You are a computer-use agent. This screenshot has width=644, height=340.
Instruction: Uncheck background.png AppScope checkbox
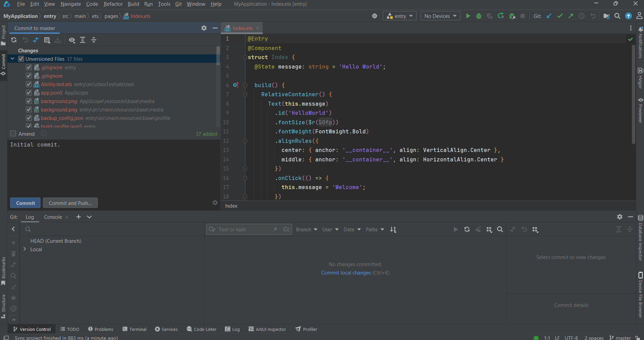tap(29, 101)
